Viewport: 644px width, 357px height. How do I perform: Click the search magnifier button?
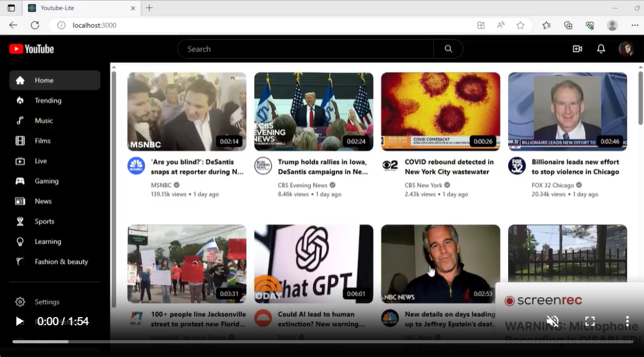448,49
